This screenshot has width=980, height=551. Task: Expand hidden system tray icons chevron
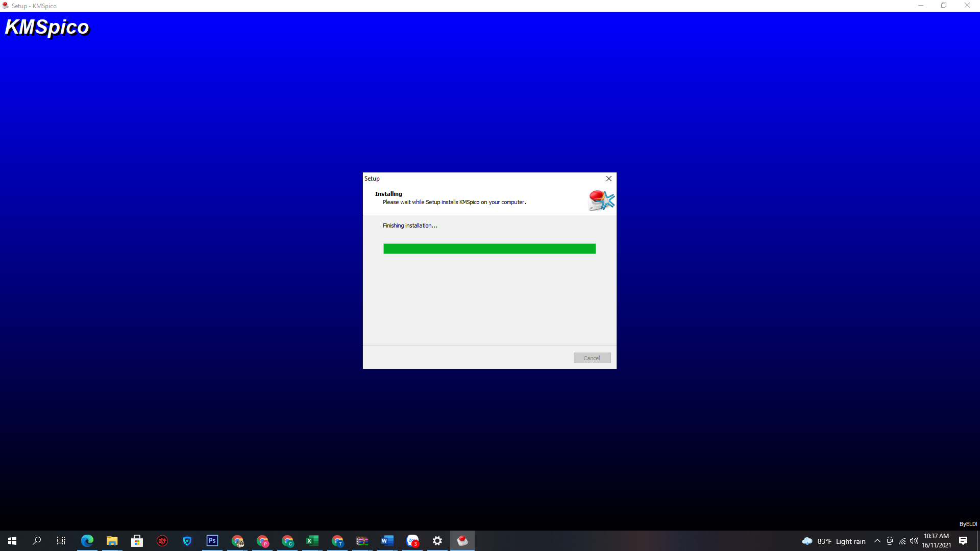[877, 541]
